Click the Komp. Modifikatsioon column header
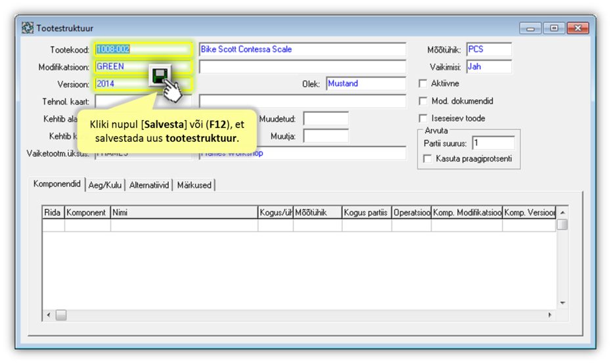This screenshot has width=611, height=364. coord(467,212)
